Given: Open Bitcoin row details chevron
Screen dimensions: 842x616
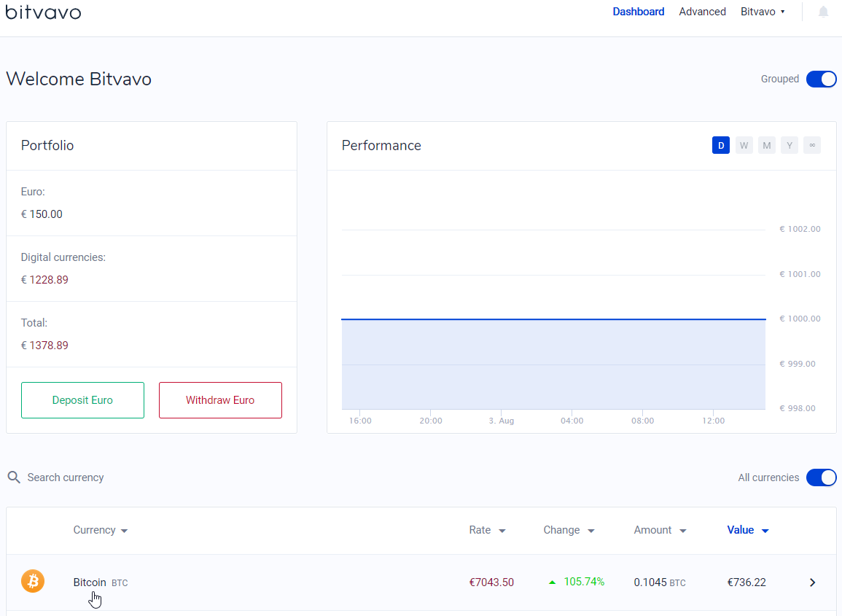Looking at the screenshot, I should [x=812, y=582].
